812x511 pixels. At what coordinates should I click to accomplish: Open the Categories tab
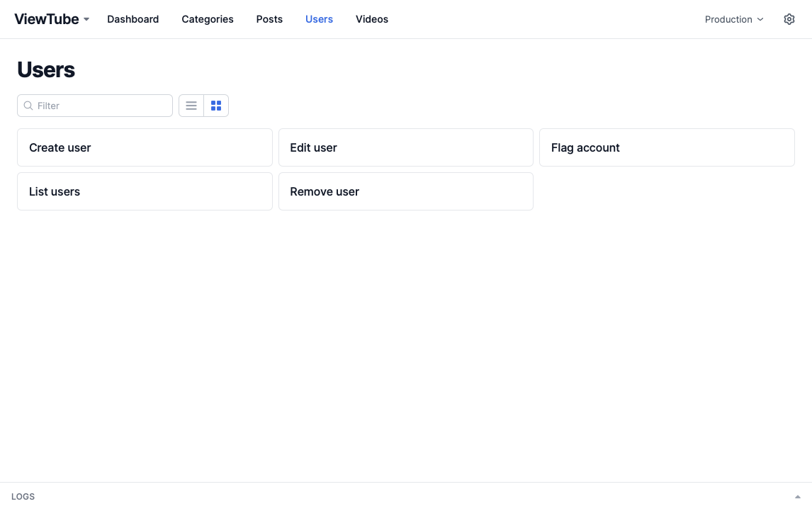208,19
